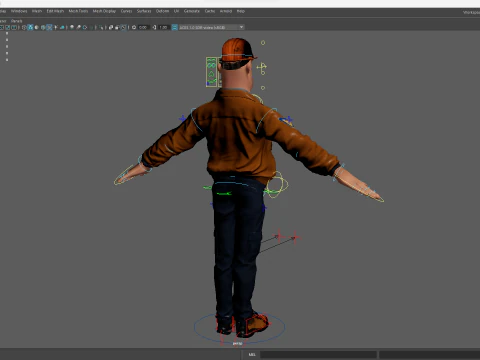Open the Cache menu
The image size is (480, 360).
(x=210, y=11)
